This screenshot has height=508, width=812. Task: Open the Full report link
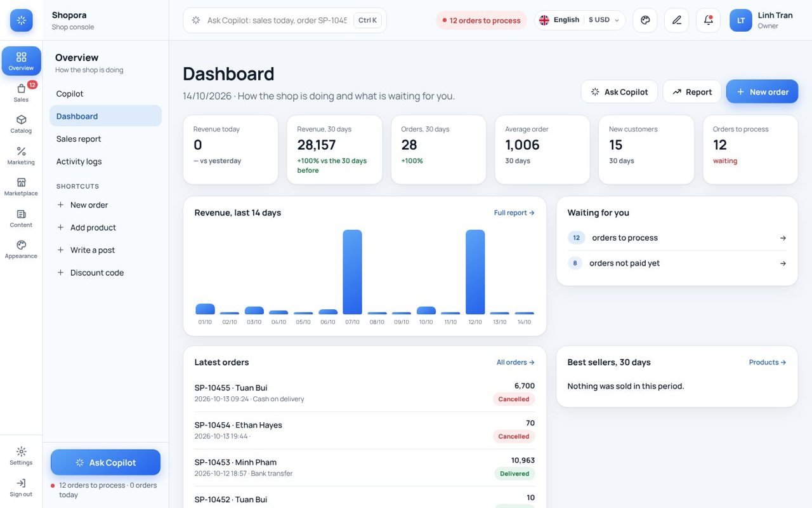coord(514,213)
